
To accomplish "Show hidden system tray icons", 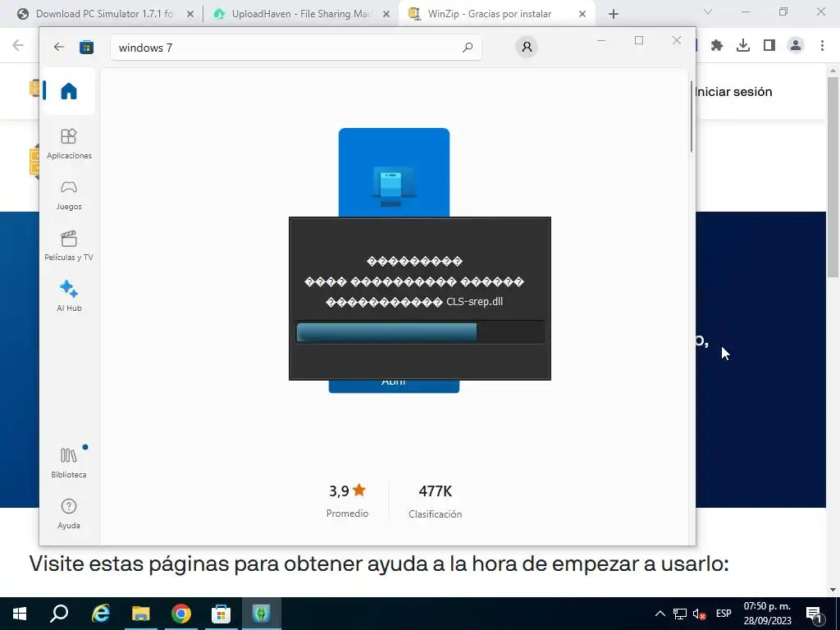I will coord(660,614).
